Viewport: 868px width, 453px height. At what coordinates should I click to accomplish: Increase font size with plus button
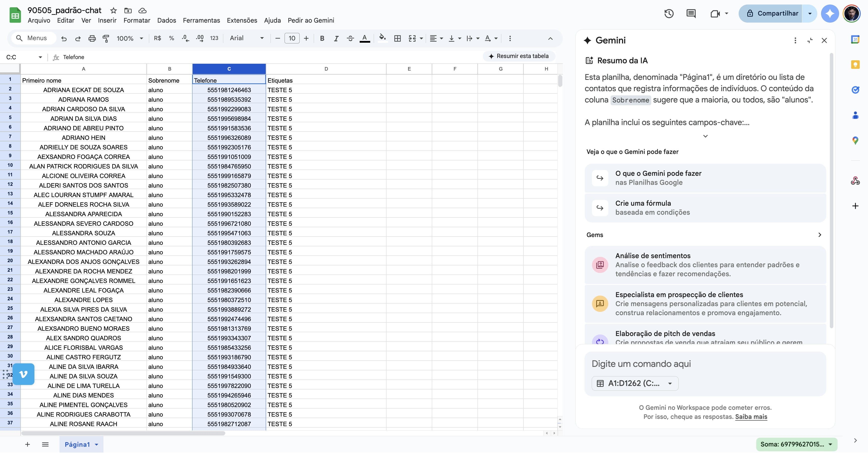point(306,38)
